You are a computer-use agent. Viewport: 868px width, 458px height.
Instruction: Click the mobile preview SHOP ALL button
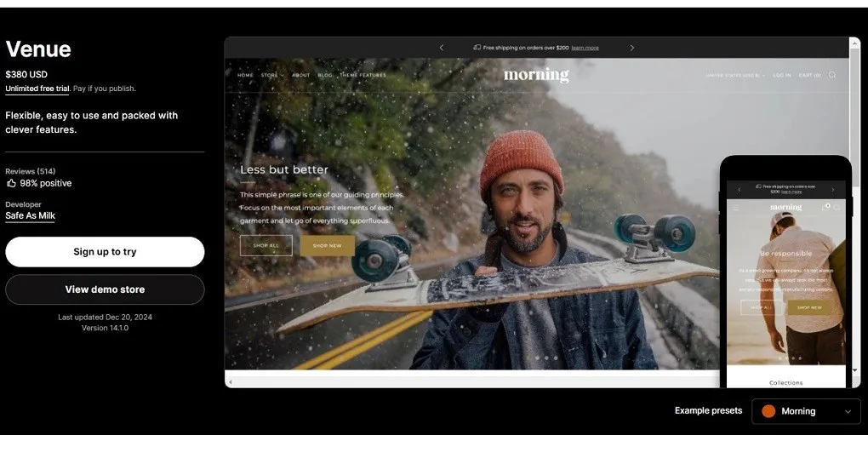click(761, 307)
